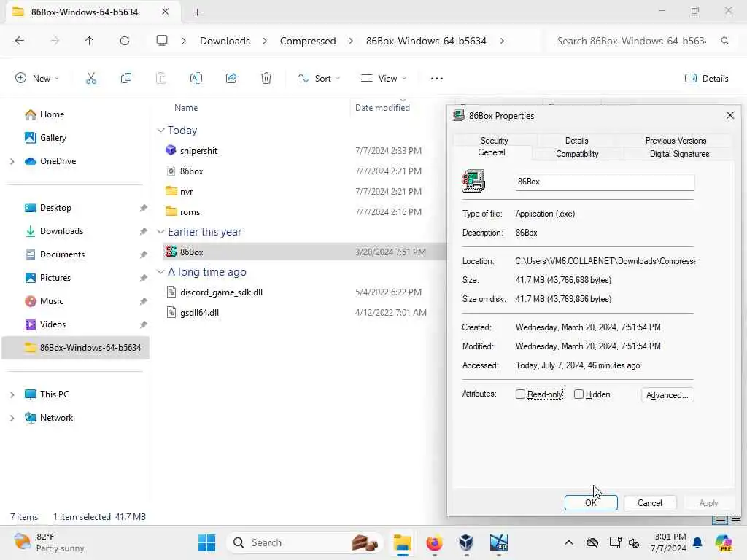The height and width of the screenshot is (560, 747).
Task: Open the Windows Start button
Action: 206,542
